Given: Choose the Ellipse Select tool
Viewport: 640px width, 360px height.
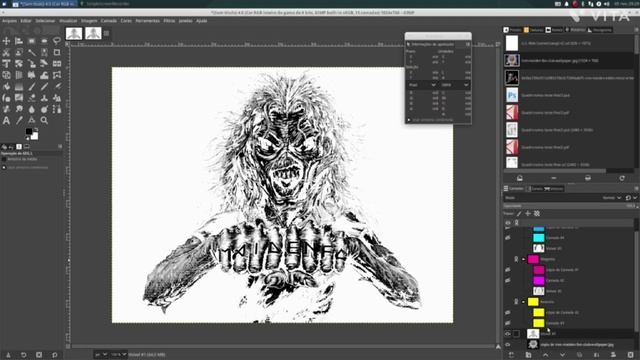Looking at the screenshot, I should click(44, 41).
